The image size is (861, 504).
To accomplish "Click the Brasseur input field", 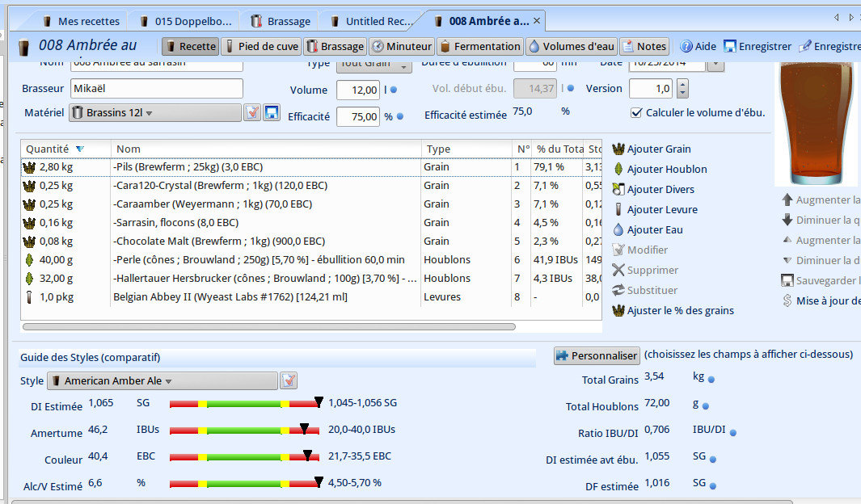I will 157,88.
